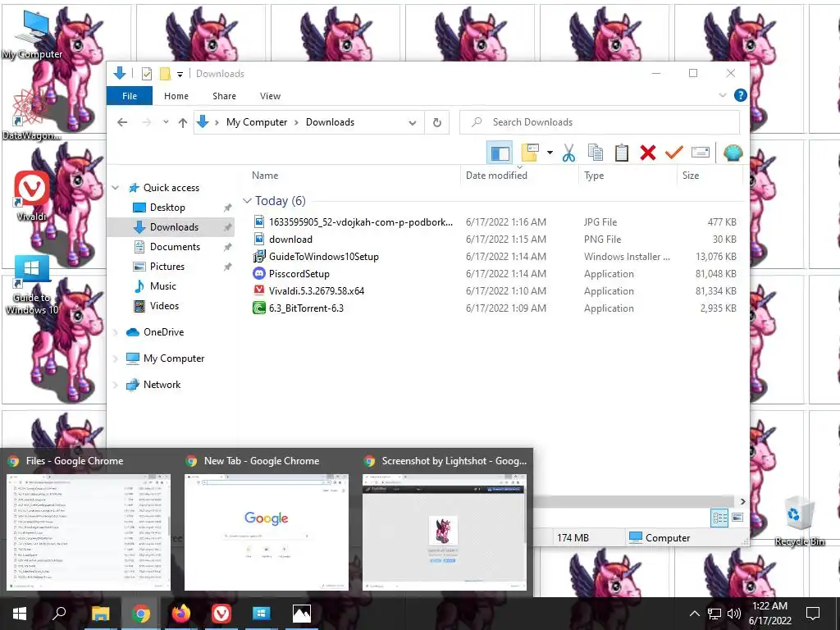The image size is (840, 630).
Task: Open the Files - Google Chrome preview thumbnail
Action: click(89, 532)
